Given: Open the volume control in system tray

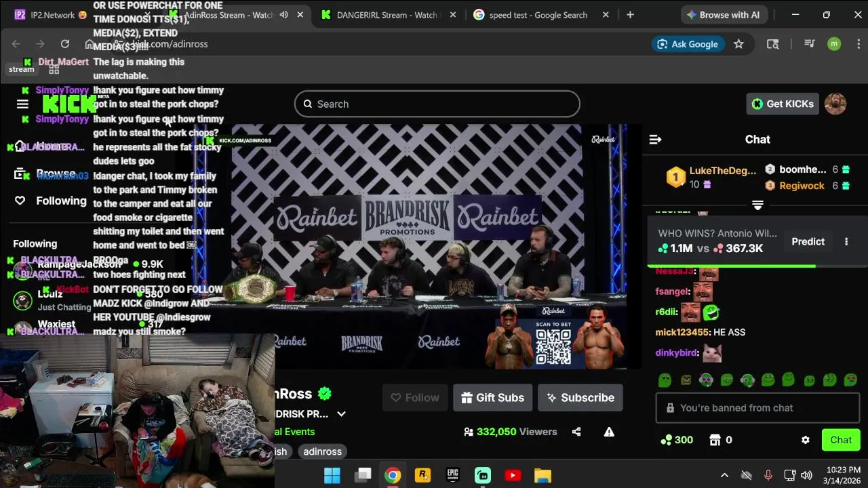Looking at the screenshot, I should click(806, 475).
